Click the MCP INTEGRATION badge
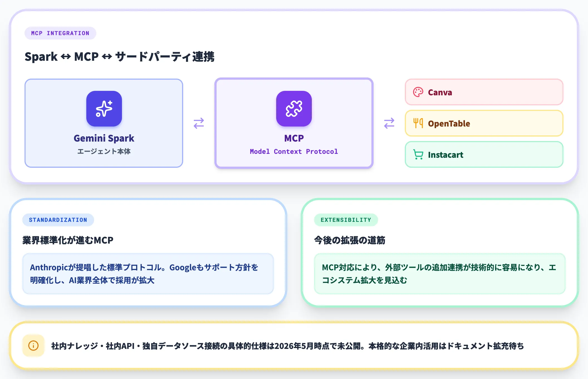The height and width of the screenshot is (379, 588). (x=60, y=33)
